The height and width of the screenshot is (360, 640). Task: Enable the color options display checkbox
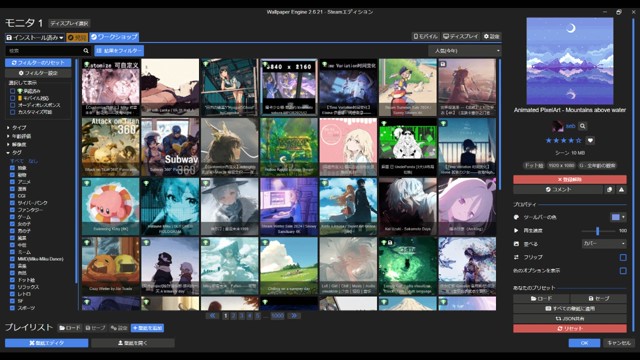[623, 271]
